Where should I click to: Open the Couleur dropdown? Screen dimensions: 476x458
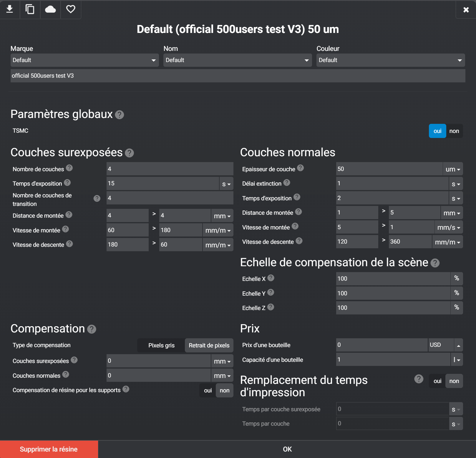coord(391,60)
